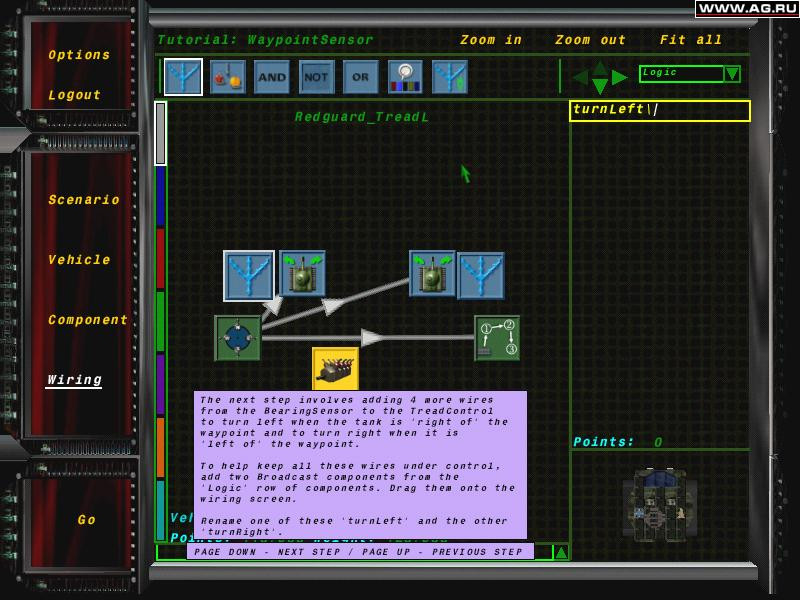Select the non-outlined Broadcast component on the canvas
The width and height of the screenshot is (800, 600).
481,276
